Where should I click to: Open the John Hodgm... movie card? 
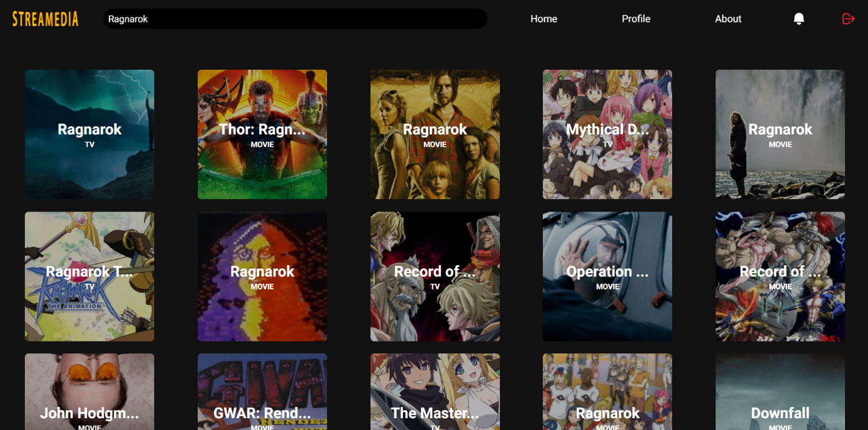[90, 392]
